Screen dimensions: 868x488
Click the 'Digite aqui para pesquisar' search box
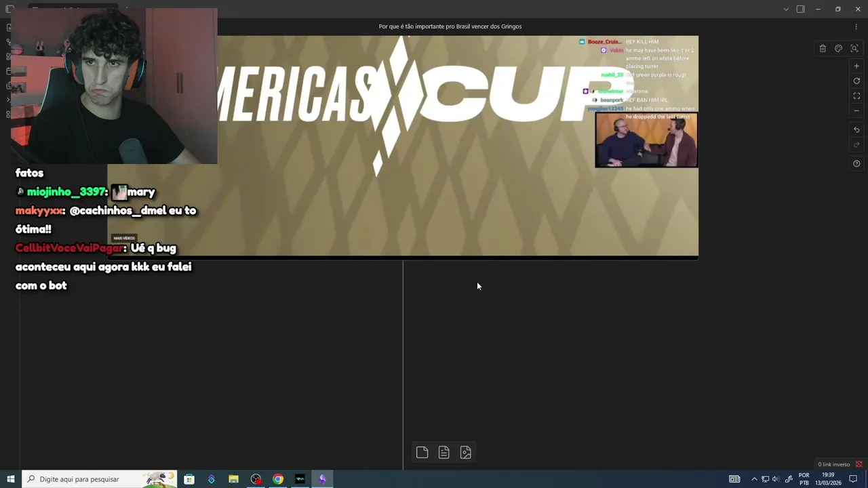point(100,479)
